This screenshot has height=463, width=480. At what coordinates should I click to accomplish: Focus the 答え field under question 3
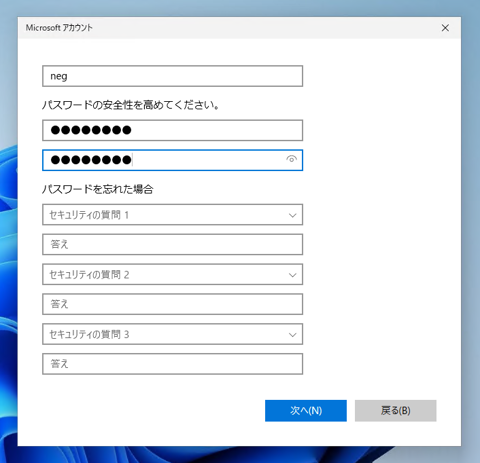[172, 364]
